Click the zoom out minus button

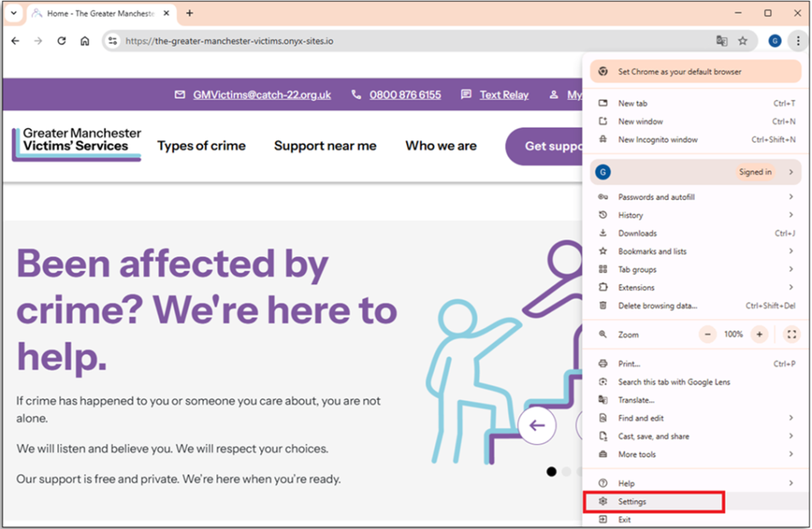pyautogui.click(x=707, y=335)
